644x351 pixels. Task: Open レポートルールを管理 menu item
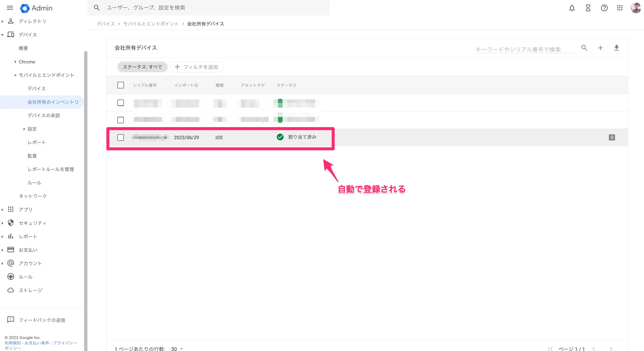tap(51, 169)
